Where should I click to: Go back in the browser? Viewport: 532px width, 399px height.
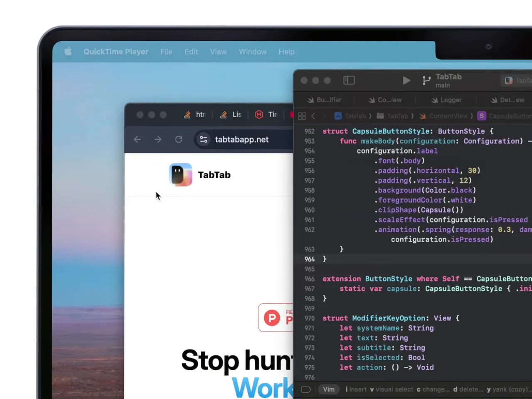pyautogui.click(x=137, y=140)
